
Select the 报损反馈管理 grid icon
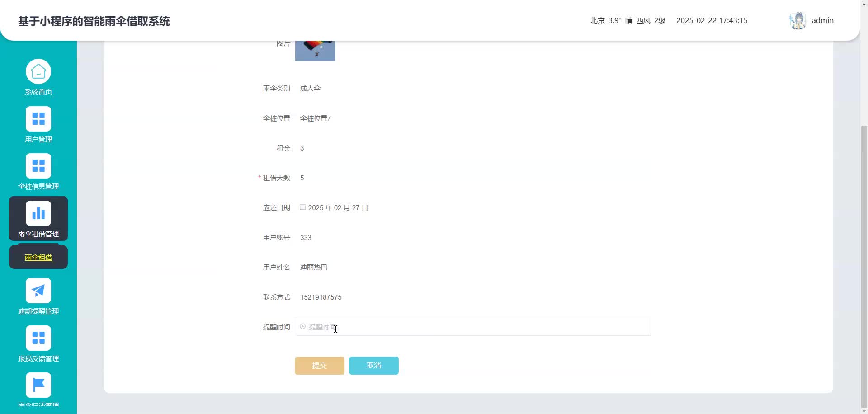38,338
